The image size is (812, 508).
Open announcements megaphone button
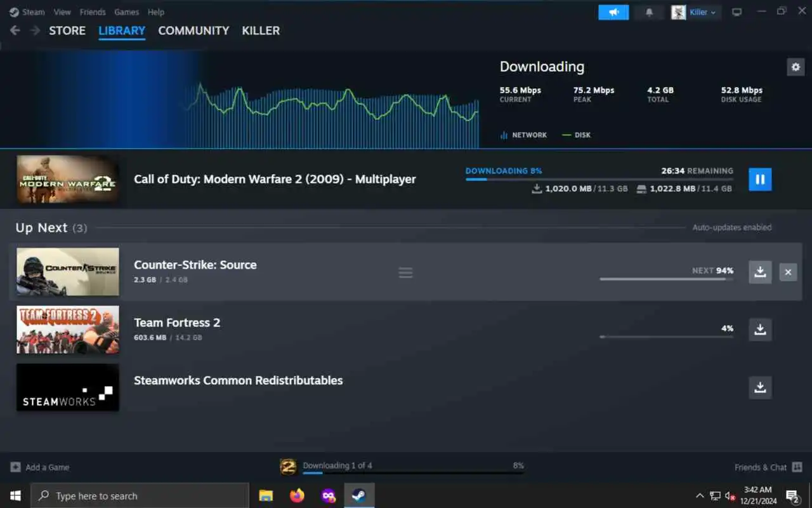coord(613,12)
